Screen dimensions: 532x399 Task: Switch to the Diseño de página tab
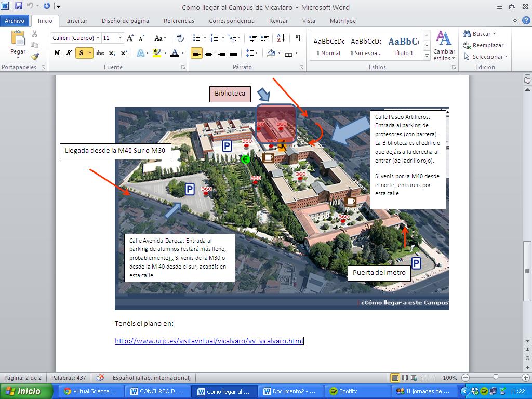pos(125,21)
